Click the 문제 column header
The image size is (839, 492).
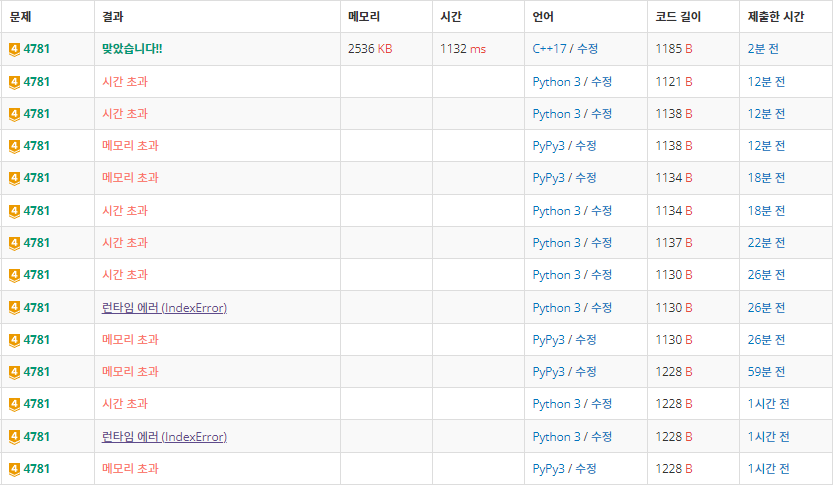point(20,17)
